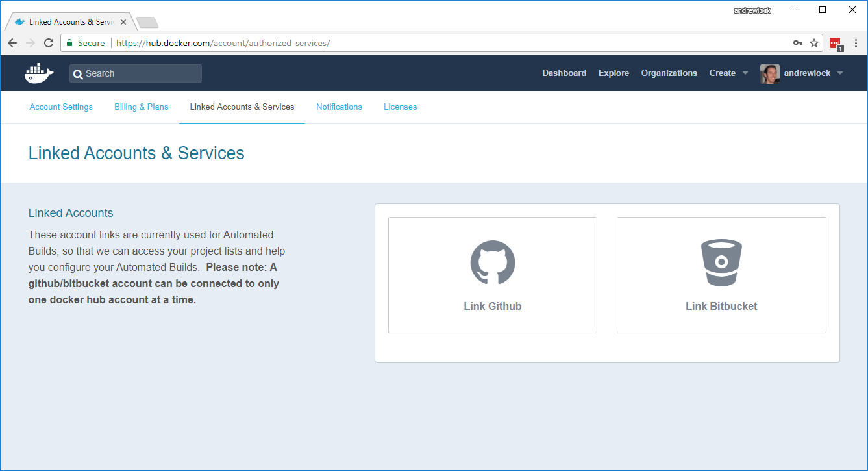868x471 pixels.
Task: Click the Linked Accounts & Services heading
Action: pos(136,153)
